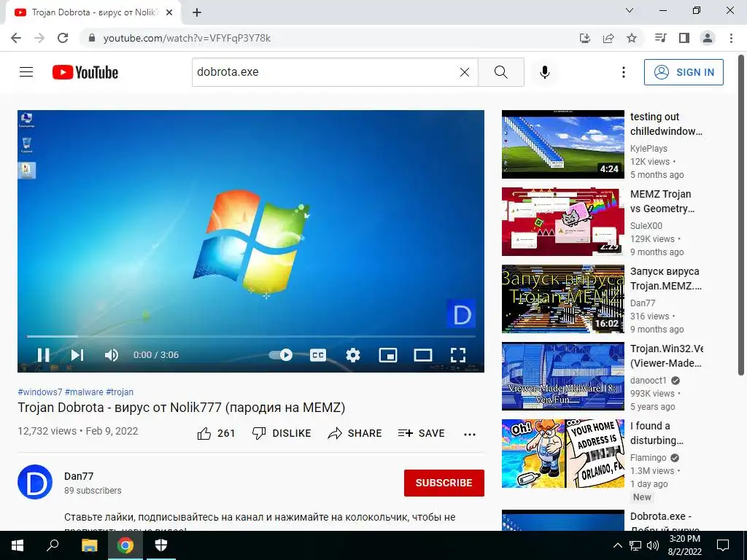Open Windows Security from taskbar
Image resolution: width=747 pixels, height=560 pixels.
pos(161,545)
